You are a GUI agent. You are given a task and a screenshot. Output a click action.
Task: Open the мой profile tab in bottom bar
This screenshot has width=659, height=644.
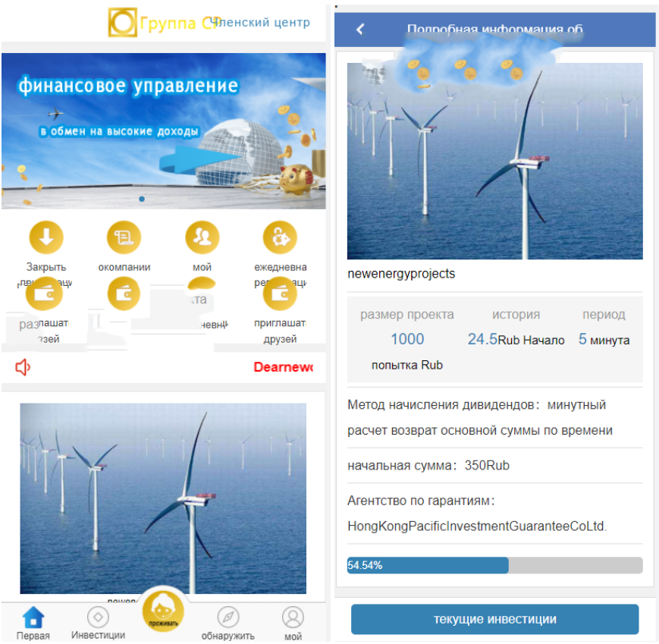[x=293, y=622]
